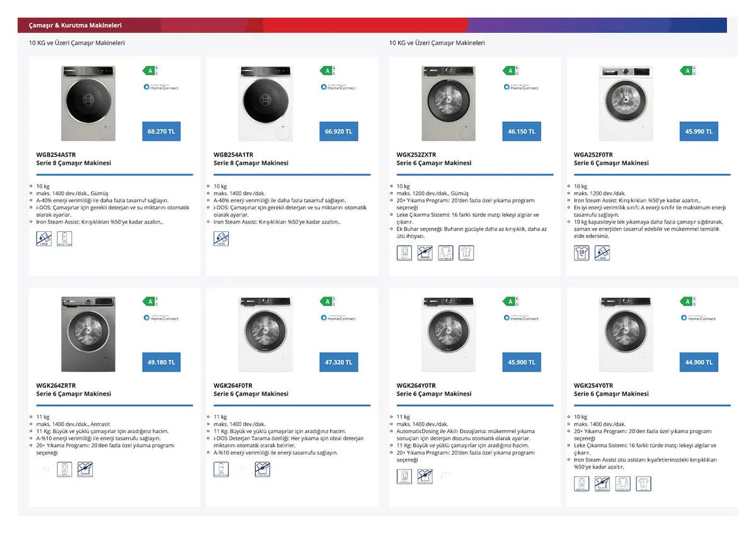This screenshot has width=756, height=534.
Task: Click the phone-shaped feature icon under WGK264ZRTR
Action: (64, 470)
